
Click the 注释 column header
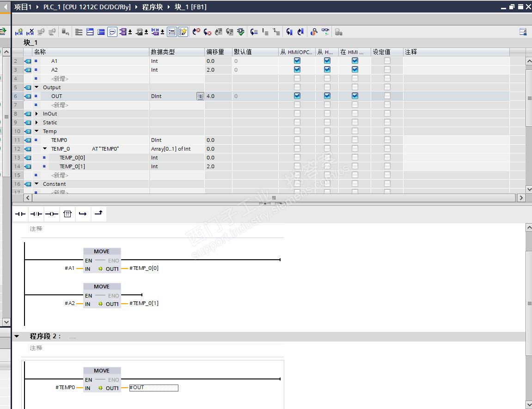click(456, 52)
